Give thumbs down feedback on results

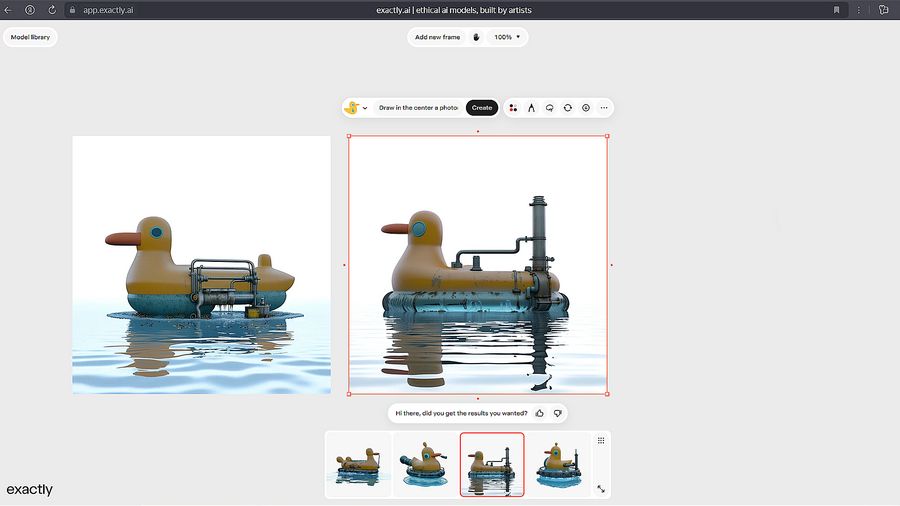pyautogui.click(x=558, y=413)
